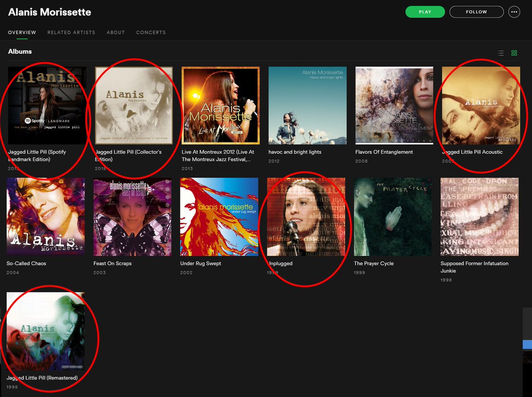Open The Prayer Cycle album cover
This screenshot has width=532, height=397.
(x=393, y=217)
